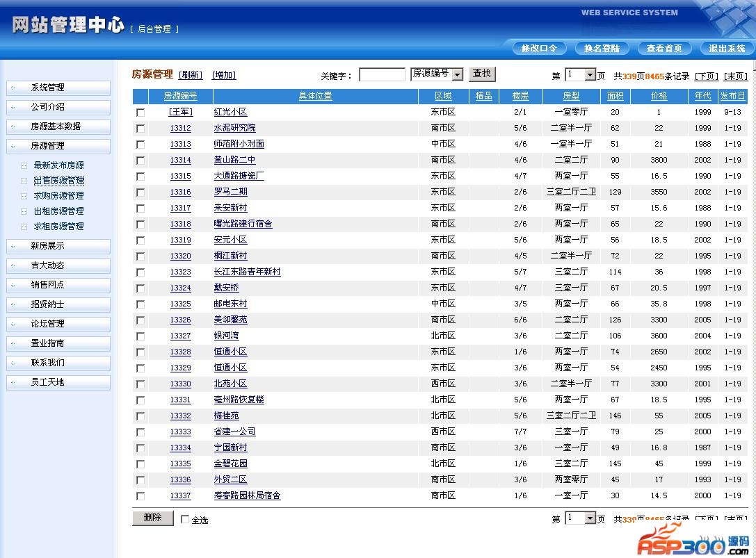Check the box for listing 13312
This screenshot has height=558, width=756.
[x=140, y=129]
